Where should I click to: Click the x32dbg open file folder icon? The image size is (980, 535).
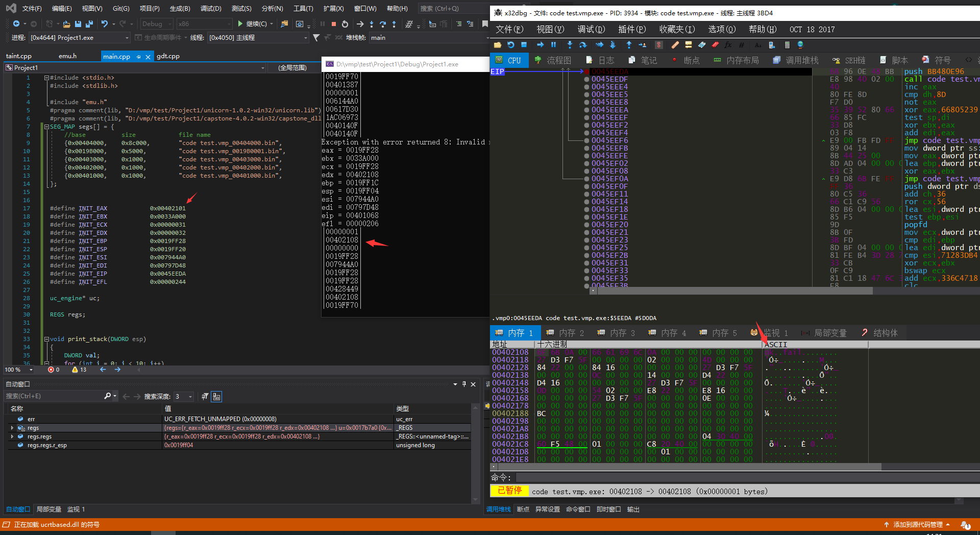tap(497, 45)
